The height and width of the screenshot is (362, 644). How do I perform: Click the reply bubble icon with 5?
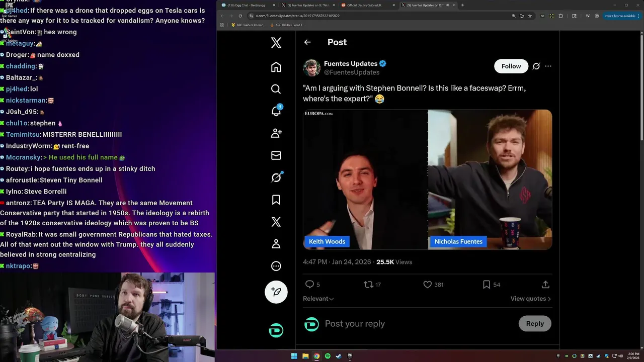(x=310, y=285)
